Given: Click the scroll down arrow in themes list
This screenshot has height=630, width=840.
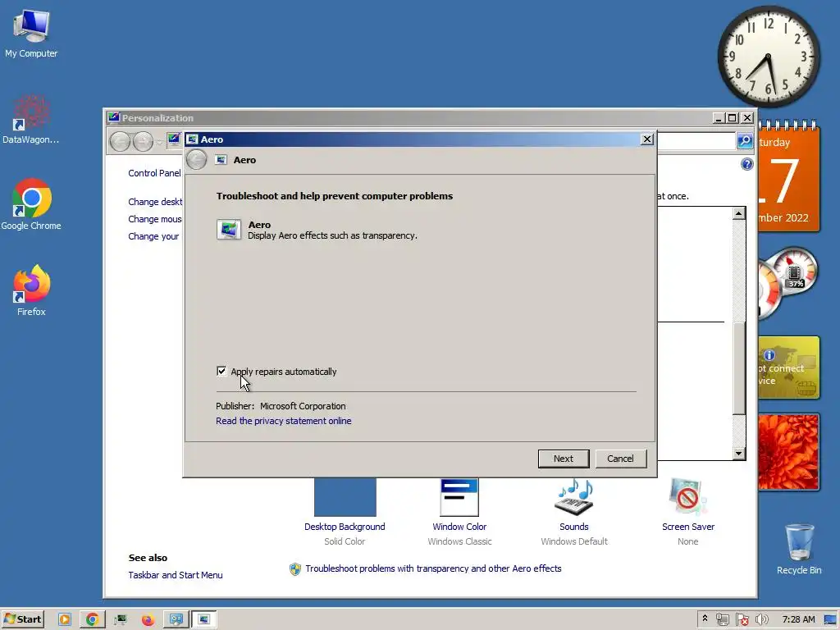Looking at the screenshot, I should point(739,453).
